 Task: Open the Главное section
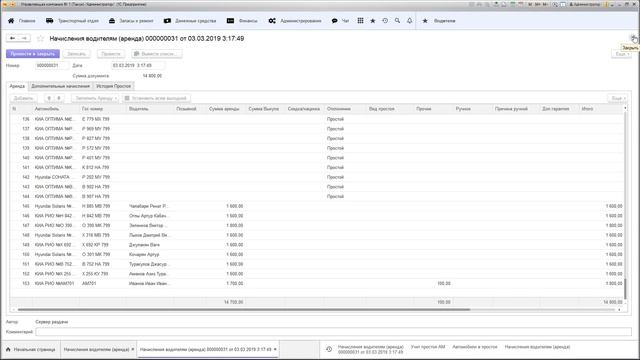(22, 20)
